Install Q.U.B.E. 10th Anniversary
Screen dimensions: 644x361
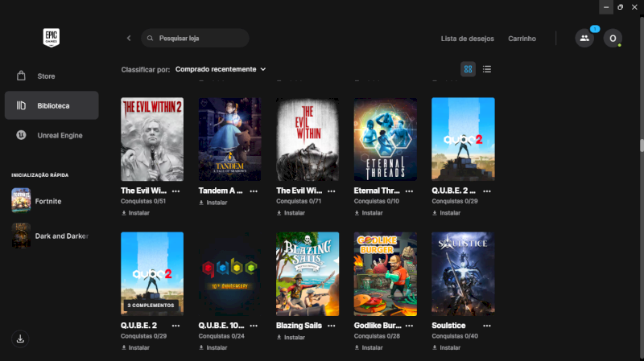point(213,347)
